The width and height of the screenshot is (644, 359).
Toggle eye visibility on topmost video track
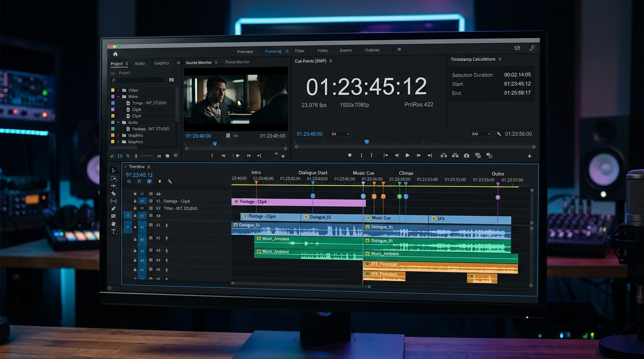[159, 194]
